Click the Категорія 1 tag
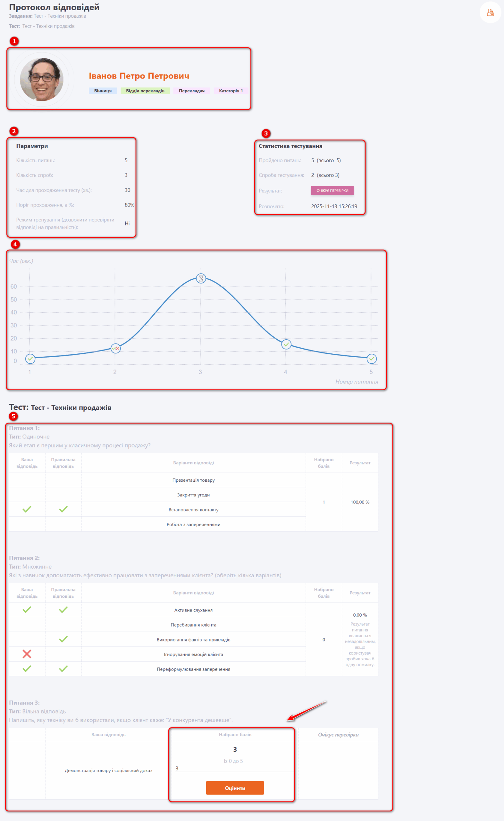Viewport: 504px width, 821px height. point(231,91)
